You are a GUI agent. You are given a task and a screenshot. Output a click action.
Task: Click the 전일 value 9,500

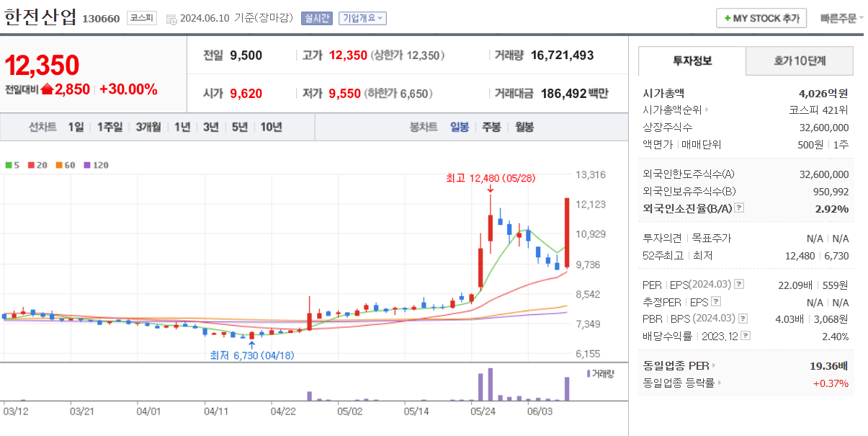[246, 55]
